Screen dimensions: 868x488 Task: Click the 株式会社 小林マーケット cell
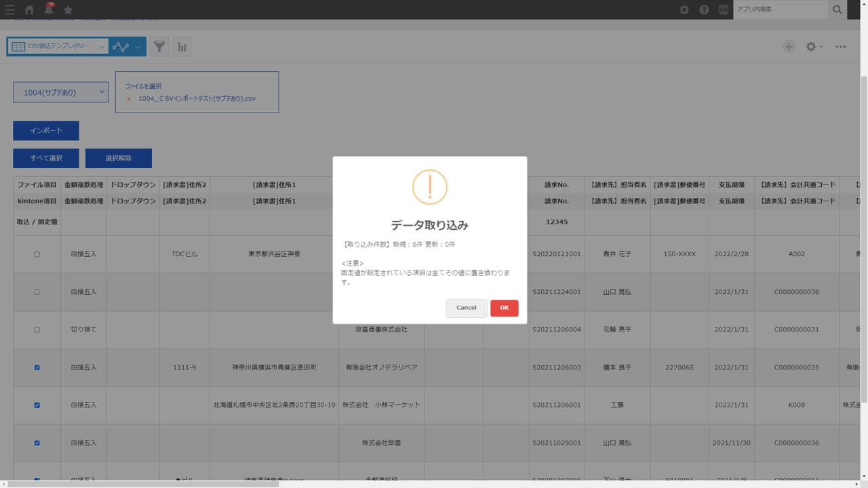[382, 405]
